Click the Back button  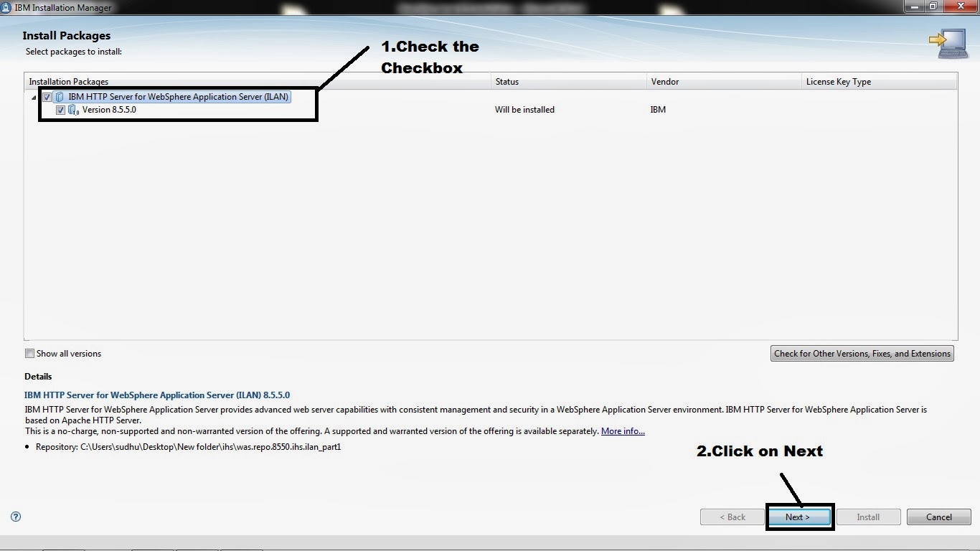pyautogui.click(x=732, y=517)
